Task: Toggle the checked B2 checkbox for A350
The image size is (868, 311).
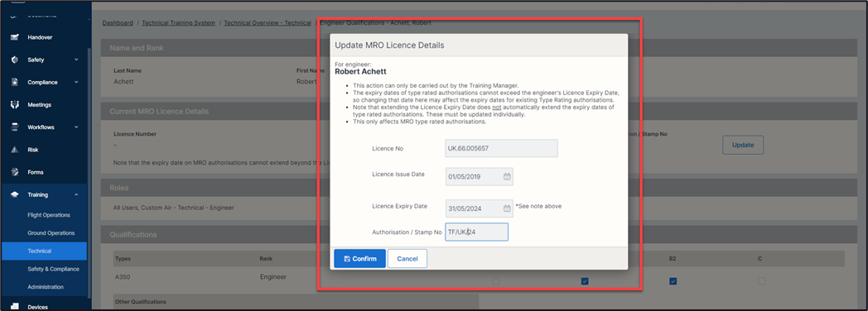Action: tap(673, 281)
